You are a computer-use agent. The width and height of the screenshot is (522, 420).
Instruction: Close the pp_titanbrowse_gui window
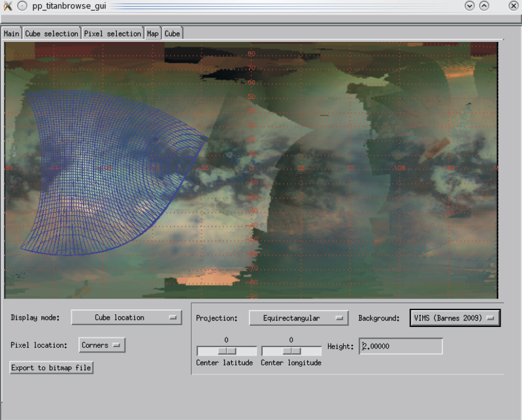[513, 6]
